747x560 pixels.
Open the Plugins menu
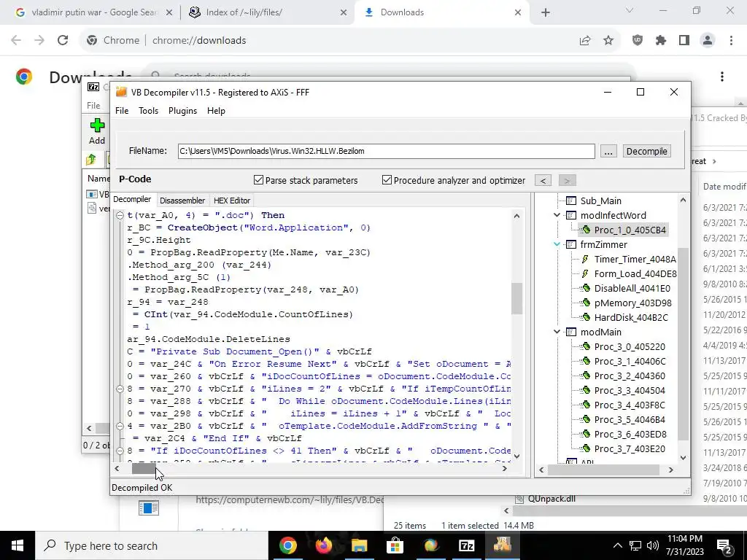point(182,111)
